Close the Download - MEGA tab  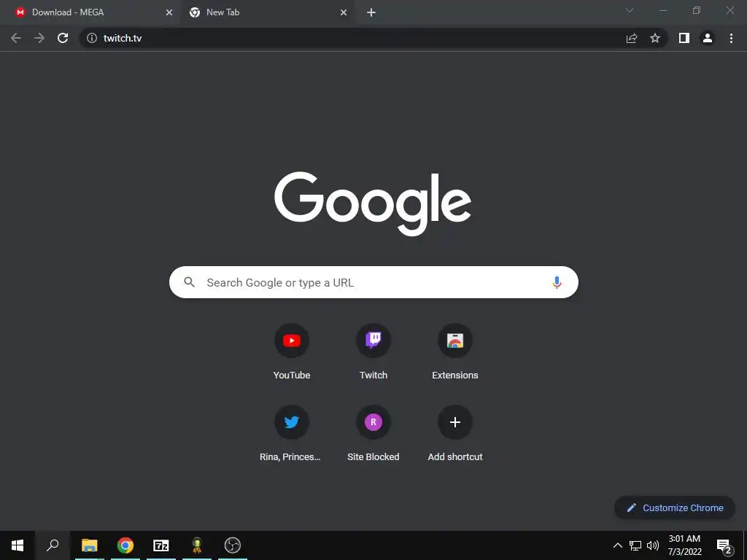click(169, 13)
